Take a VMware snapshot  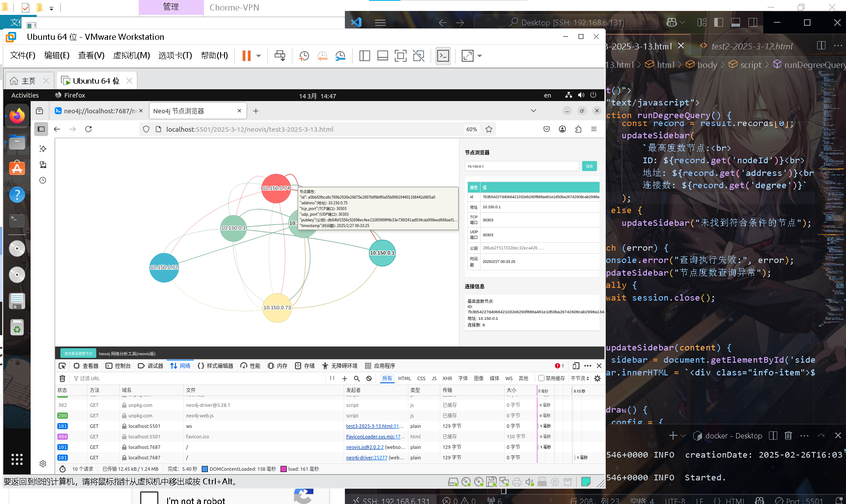[304, 56]
